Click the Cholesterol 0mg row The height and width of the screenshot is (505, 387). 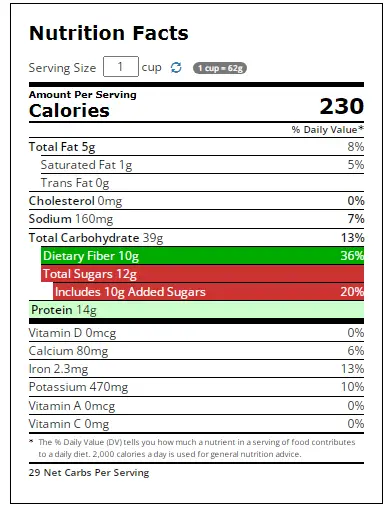(x=196, y=201)
